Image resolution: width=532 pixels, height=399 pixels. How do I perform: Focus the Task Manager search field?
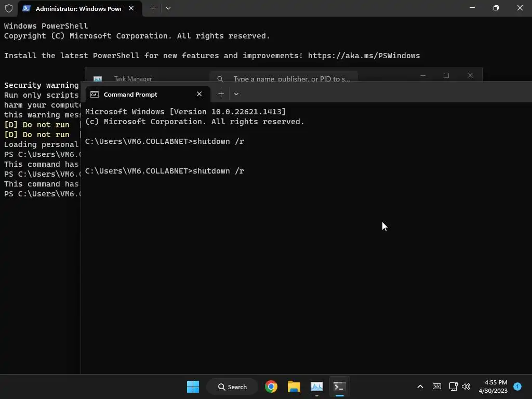284,78
